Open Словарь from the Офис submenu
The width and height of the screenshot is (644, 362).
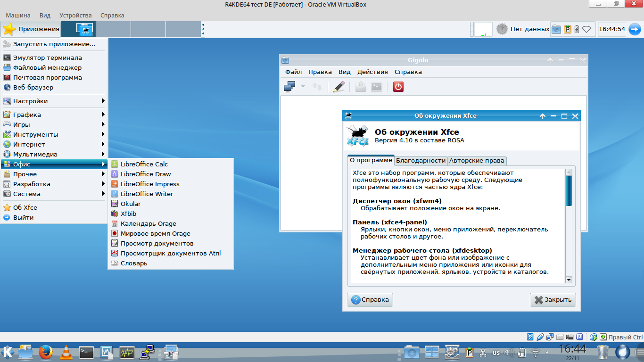point(171,263)
